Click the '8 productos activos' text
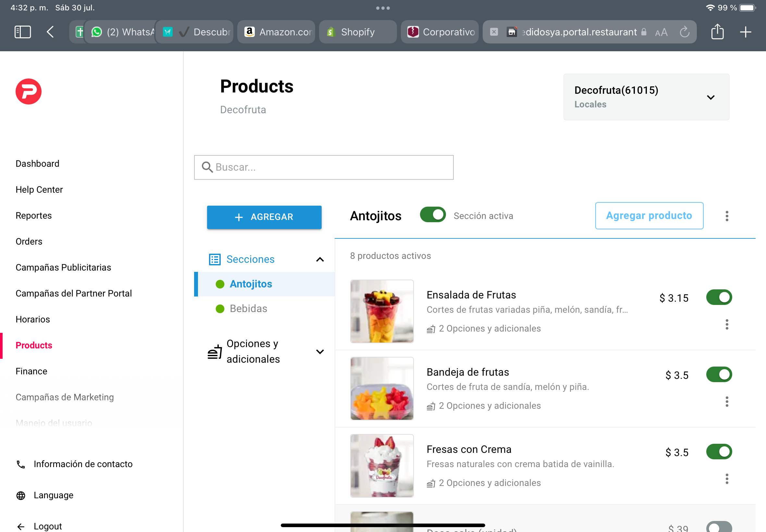Viewport: 766px width, 532px height. point(390,256)
